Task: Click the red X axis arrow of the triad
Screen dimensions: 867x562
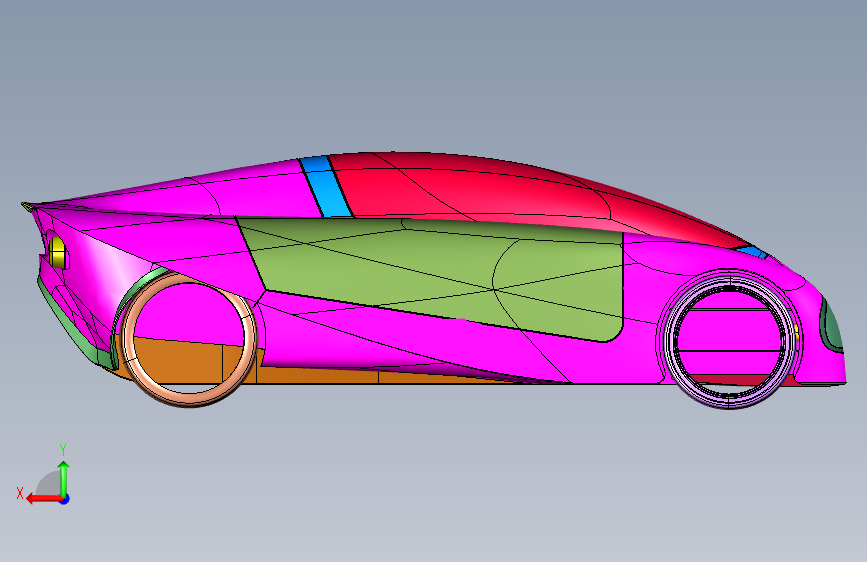Action: pos(44,499)
